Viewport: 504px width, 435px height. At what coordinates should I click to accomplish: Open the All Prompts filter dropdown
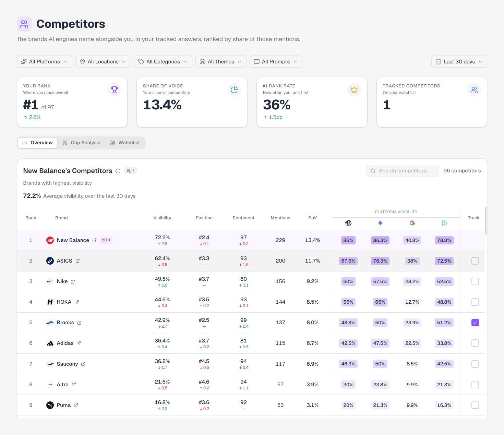276,62
